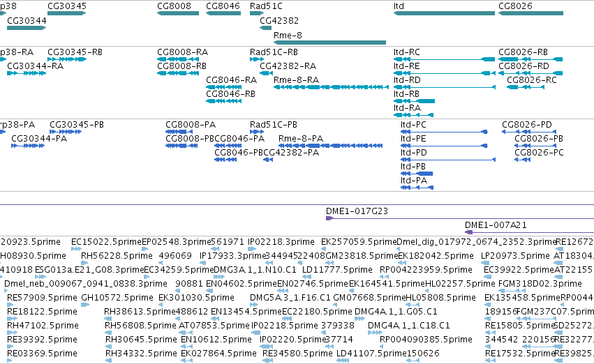Click EST label RH47102.5prime

click(x=43, y=326)
